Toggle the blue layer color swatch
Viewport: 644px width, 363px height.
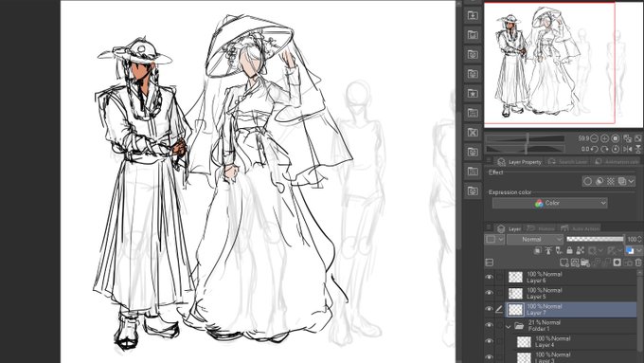pyautogui.click(x=630, y=250)
